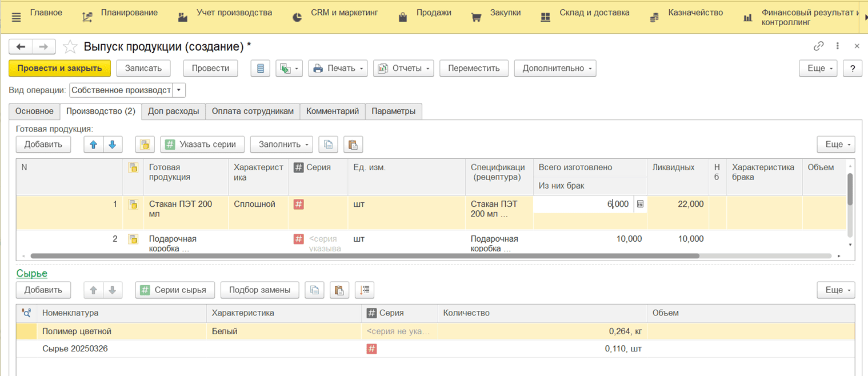This screenshot has width=868, height=376.
Task: Click red series icon in Стакан ПЭТ row
Action: (x=298, y=204)
